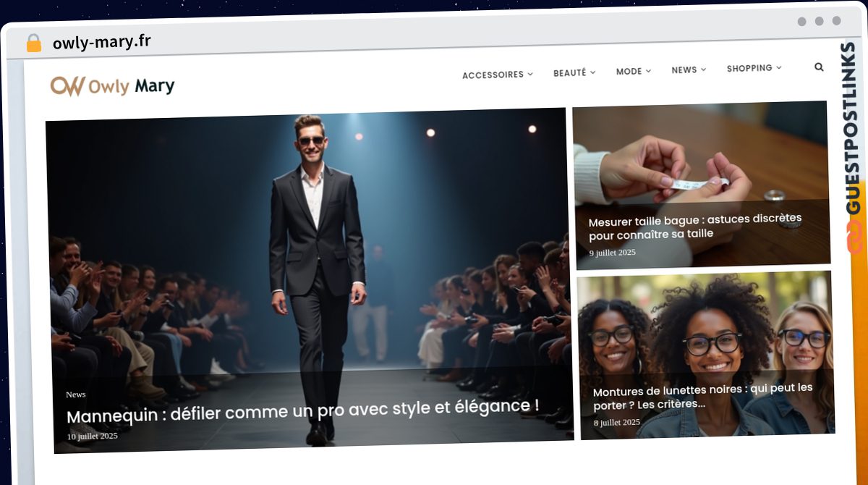Expand the News dropdown chevron
This screenshot has height=485, width=868.
click(x=703, y=69)
